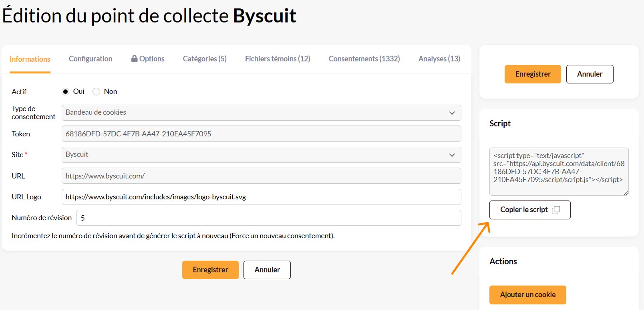Open the Catégories (5) tab

click(x=205, y=59)
